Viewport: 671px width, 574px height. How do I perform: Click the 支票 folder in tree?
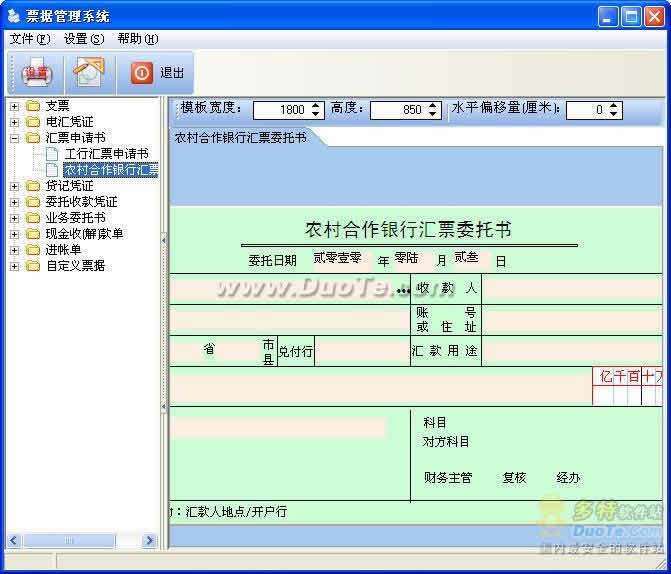point(57,106)
